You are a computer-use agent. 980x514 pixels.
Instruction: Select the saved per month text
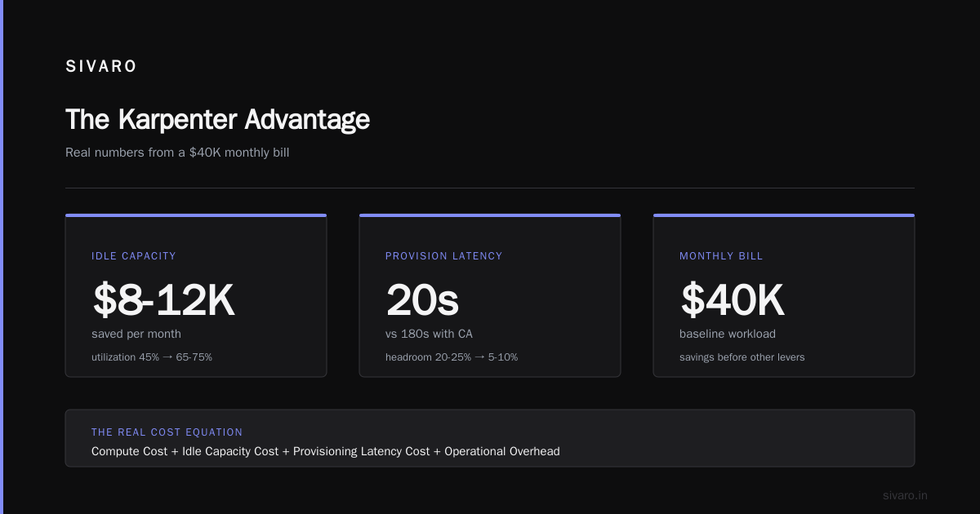(136, 334)
